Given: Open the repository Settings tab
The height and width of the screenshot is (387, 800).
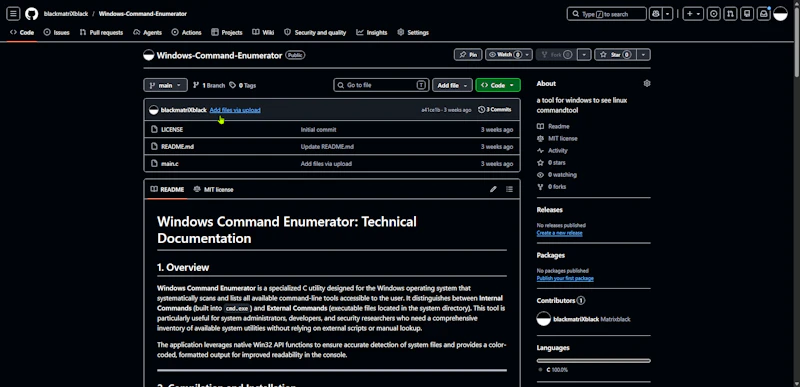Looking at the screenshot, I should [x=413, y=33].
